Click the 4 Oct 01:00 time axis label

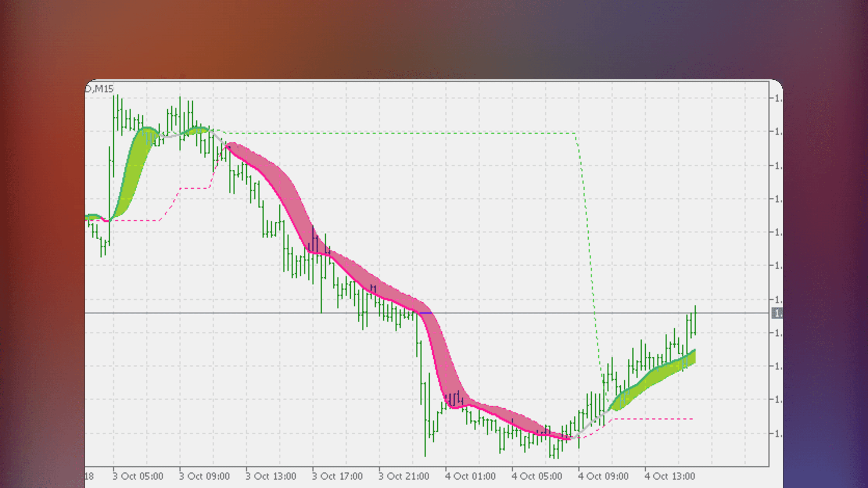(x=470, y=476)
